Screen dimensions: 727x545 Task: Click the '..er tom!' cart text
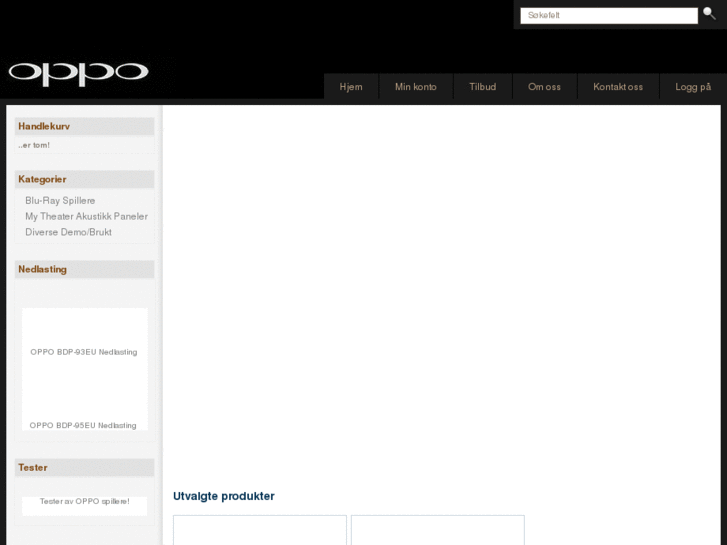tap(34, 145)
